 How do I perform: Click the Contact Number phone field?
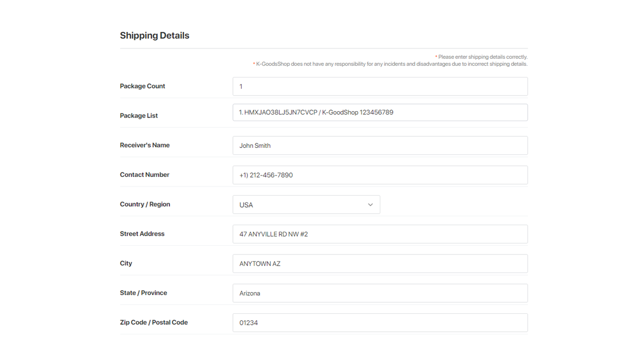380,175
